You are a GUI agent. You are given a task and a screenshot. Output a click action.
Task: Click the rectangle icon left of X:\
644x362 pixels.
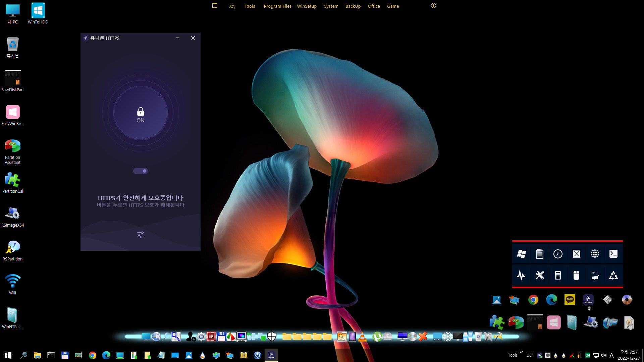[x=215, y=6]
